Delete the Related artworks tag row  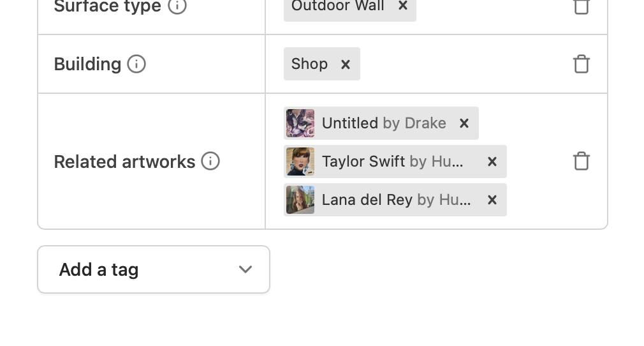coord(581,161)
